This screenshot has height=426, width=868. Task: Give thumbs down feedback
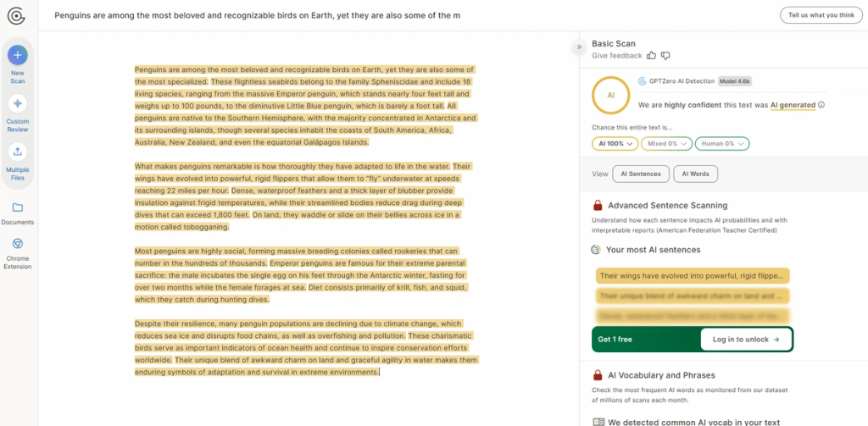[665, 55]
